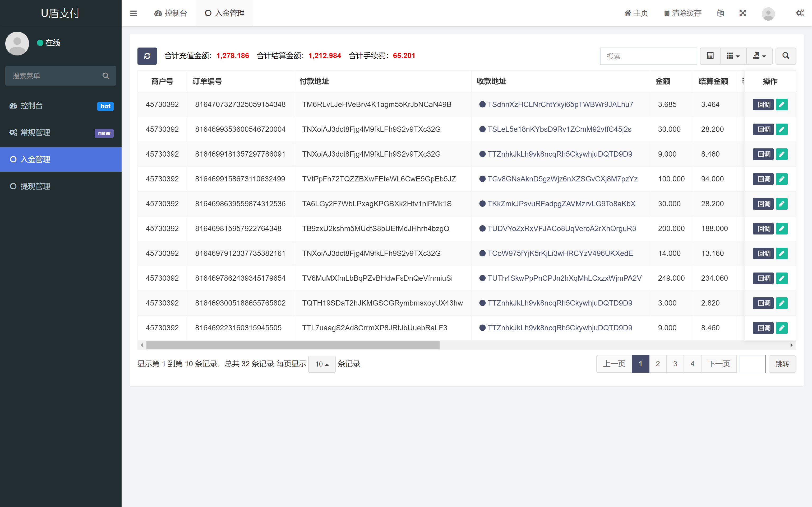Open columns visibility dropdown
The height and width of the screenshot is (507, 812).
[x=733, y=56]
